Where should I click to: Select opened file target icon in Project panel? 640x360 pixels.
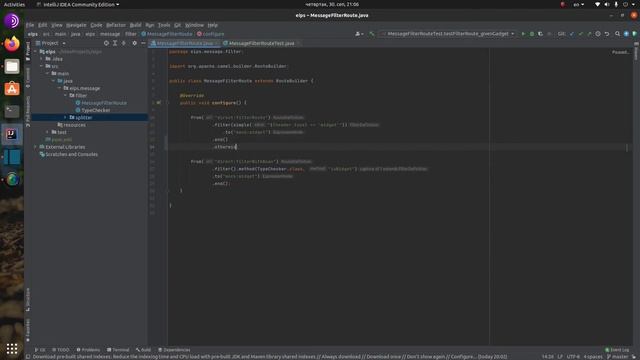point(106,43)
